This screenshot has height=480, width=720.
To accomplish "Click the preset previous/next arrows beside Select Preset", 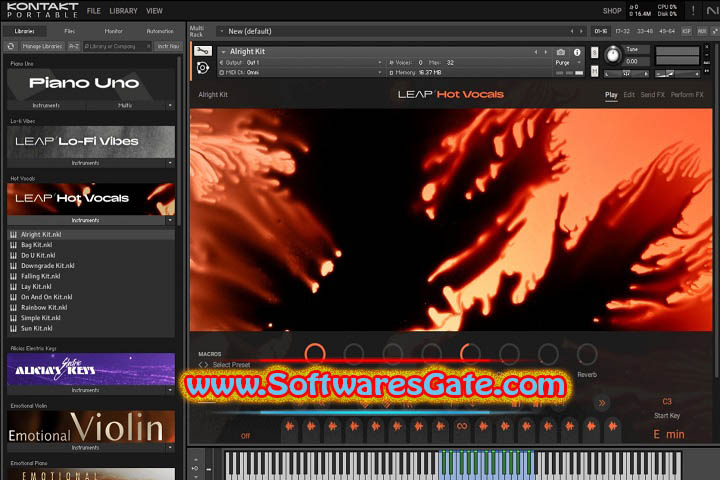I will (203, 365).
